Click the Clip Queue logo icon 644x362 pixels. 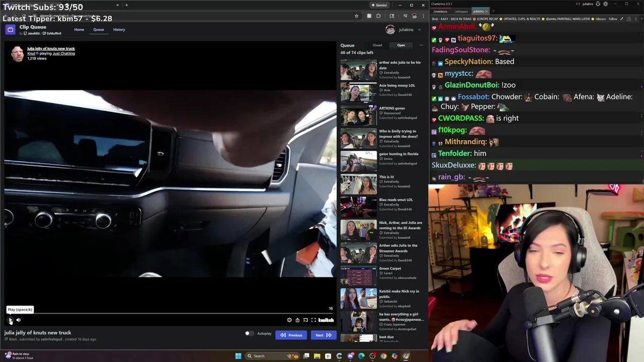(x=10, y=30)
